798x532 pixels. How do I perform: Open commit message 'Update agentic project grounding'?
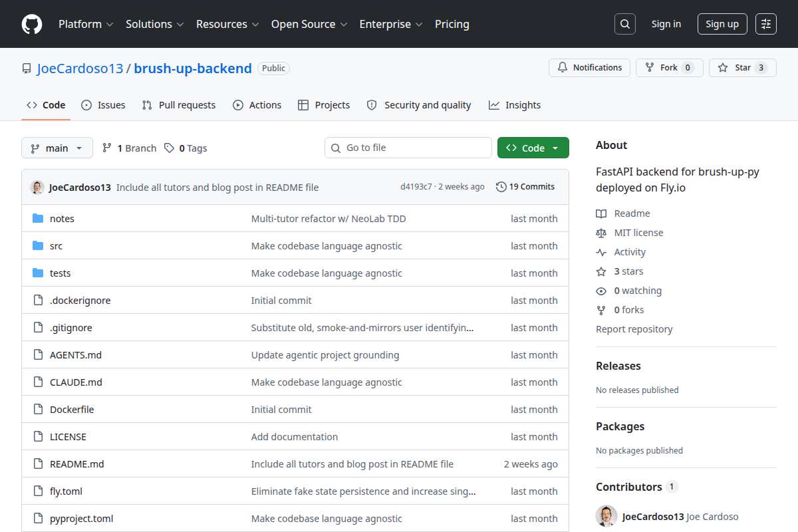click(325, 355)
